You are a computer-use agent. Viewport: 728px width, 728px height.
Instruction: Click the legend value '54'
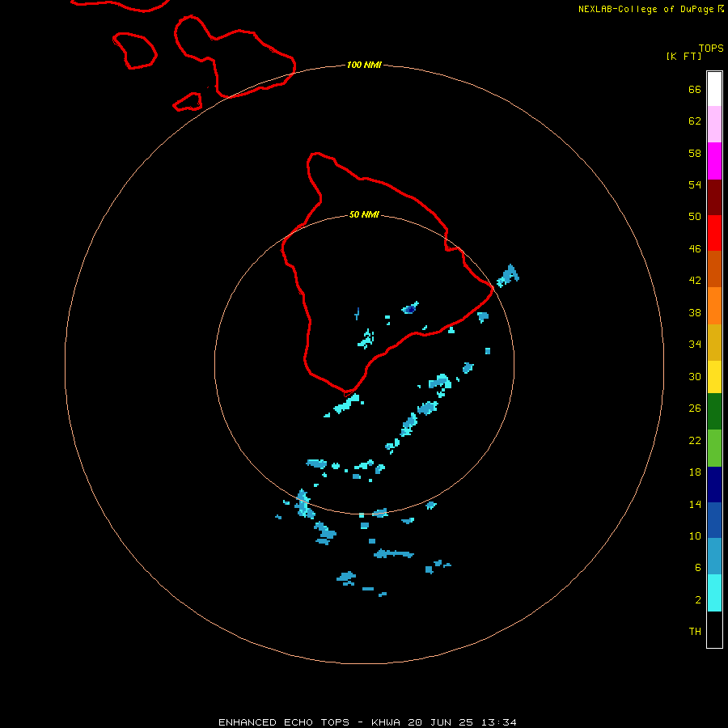point(695,184)
